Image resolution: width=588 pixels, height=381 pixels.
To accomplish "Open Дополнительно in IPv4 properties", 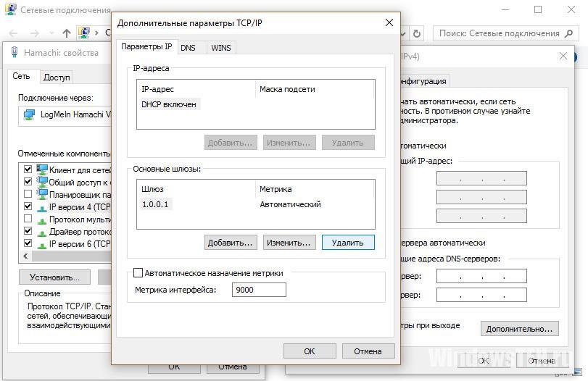I will [x=520, y=329].
